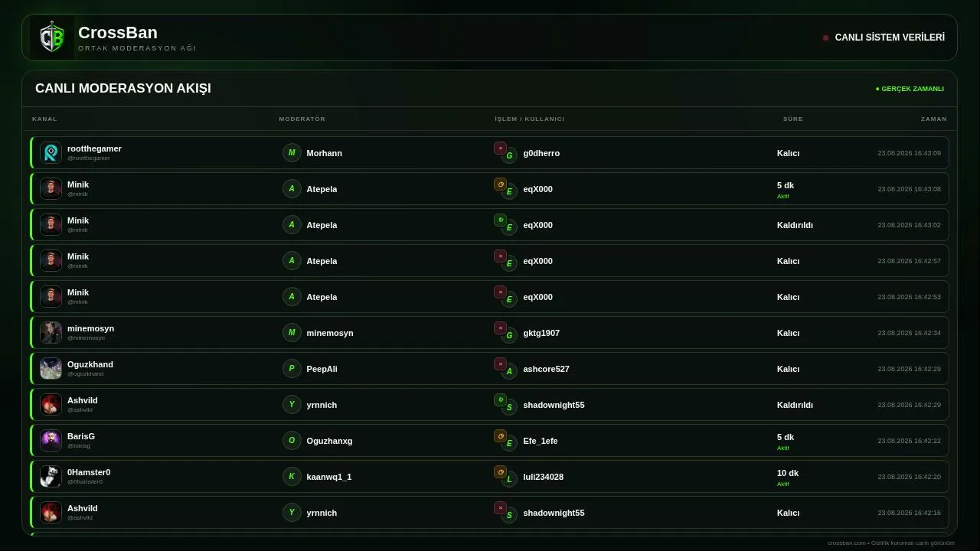
Task: Click the MODERATÖR column header
Action: (302, 119)
